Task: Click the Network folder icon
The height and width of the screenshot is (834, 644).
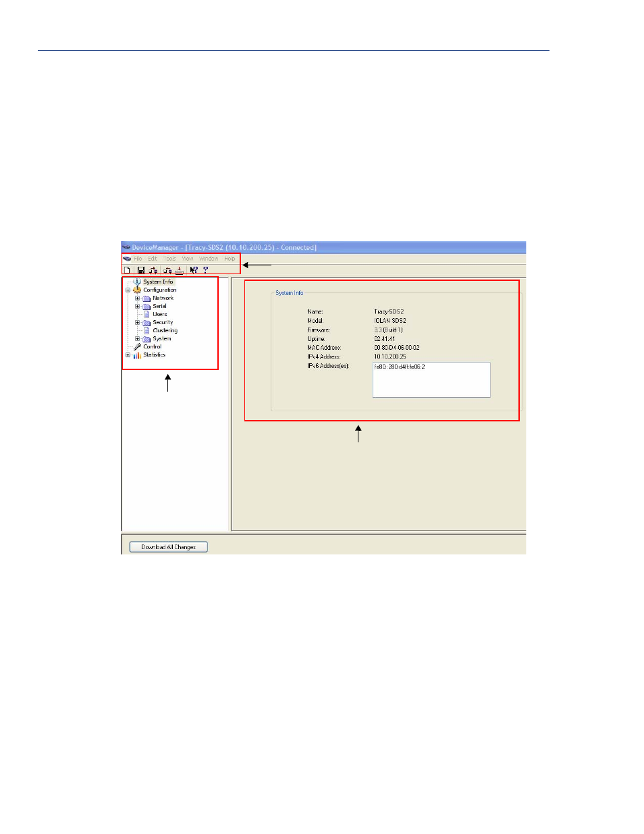Action: click(x=146, y=298)
